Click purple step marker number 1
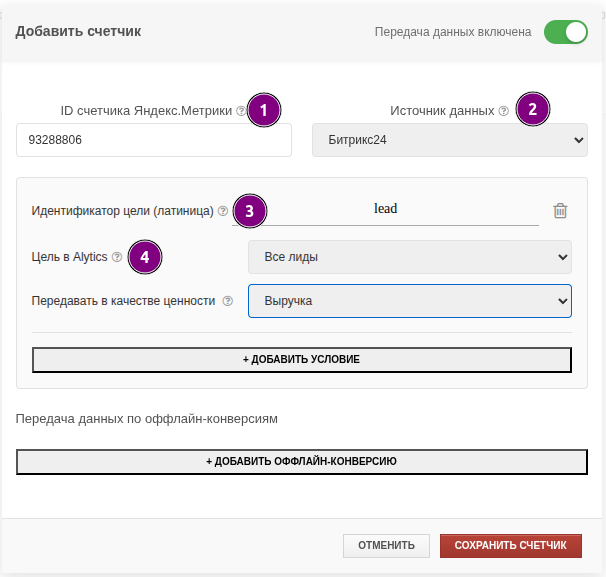The width and height of the screenshot is (606, 577). click(264, 110)
